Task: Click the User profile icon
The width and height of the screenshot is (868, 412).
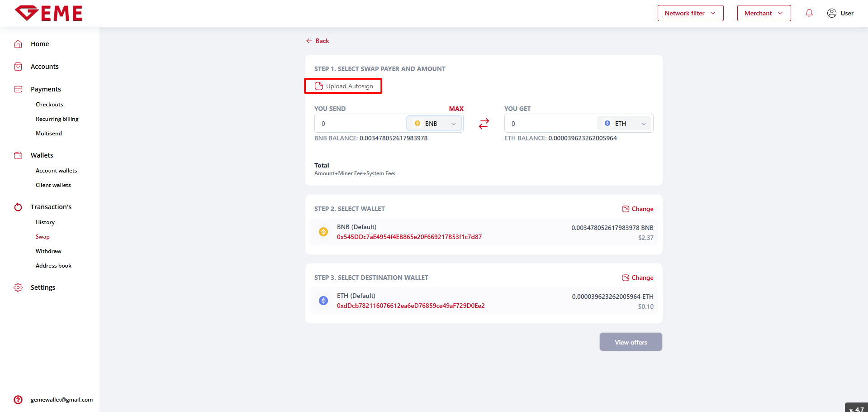Action: [x=831, y=13]
